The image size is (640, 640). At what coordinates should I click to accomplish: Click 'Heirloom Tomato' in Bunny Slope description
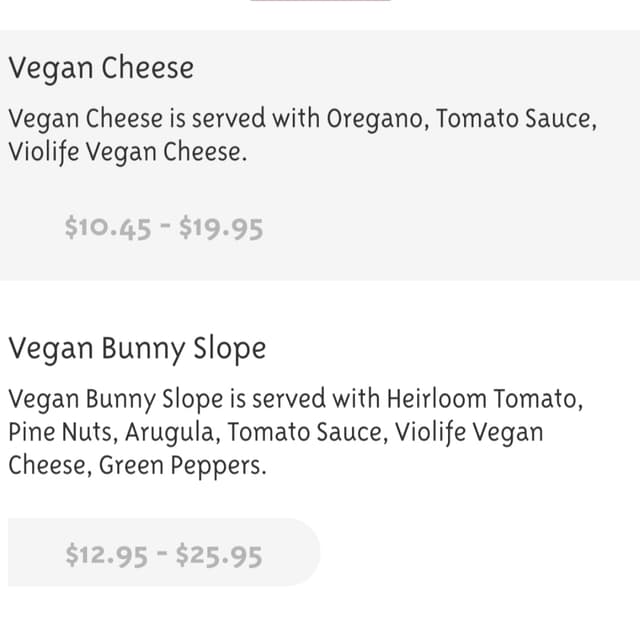tap(485, 399)
